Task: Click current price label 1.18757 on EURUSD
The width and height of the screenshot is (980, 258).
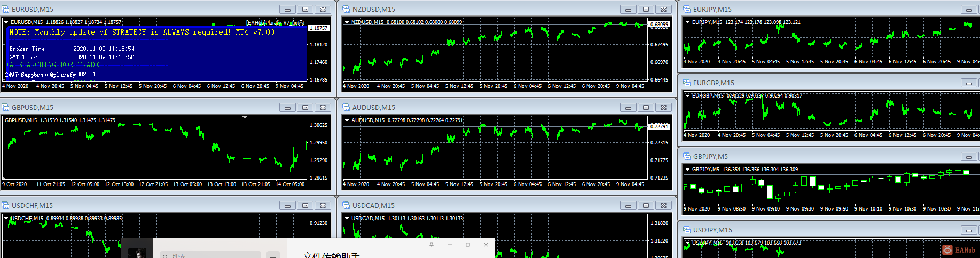Action: [x=319, y=28]
